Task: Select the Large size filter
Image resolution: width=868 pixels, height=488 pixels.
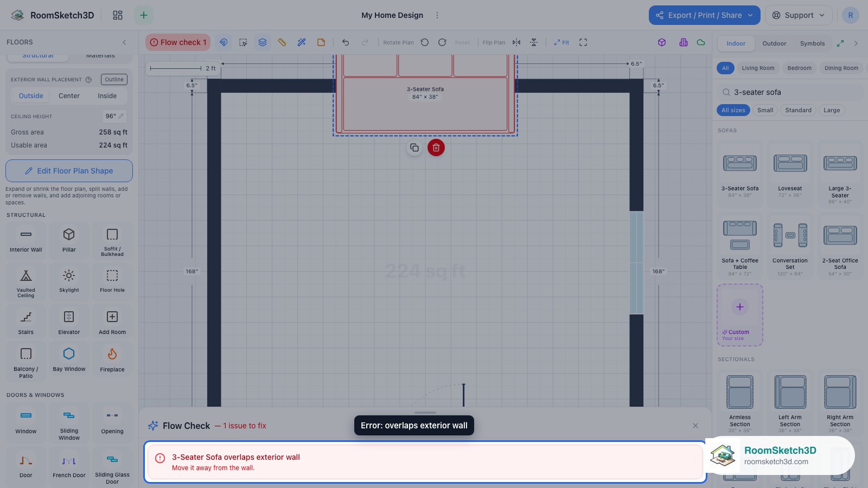Action: pos(831,110)
